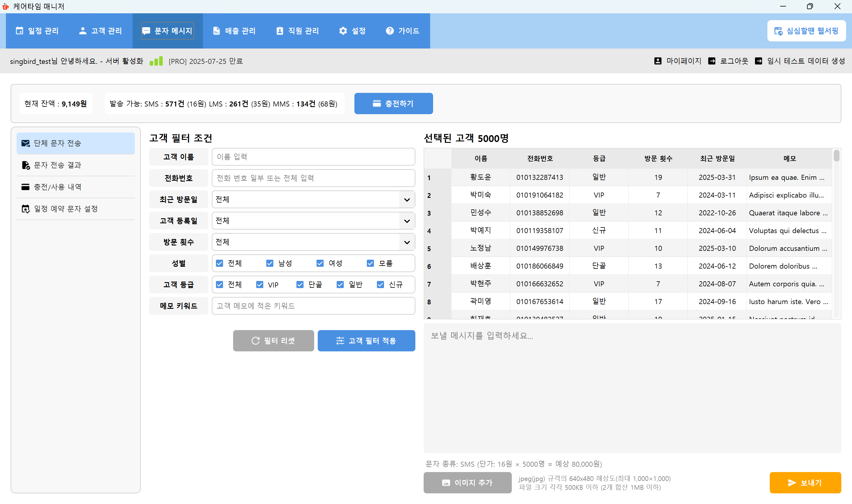The width and height of the screenshot is (852, 504).
Task: Uncheck the 신규 grade filter
Action: click(380, 285)
